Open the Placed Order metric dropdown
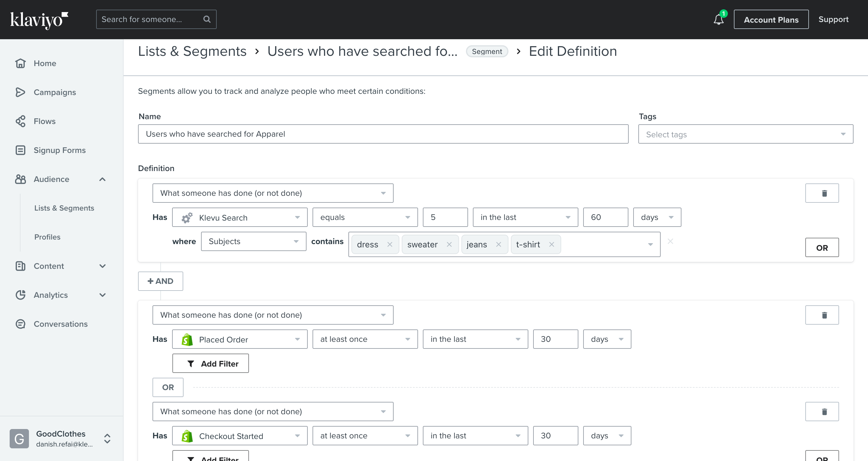This screenshot has width=868, height=461. point(240,339)
